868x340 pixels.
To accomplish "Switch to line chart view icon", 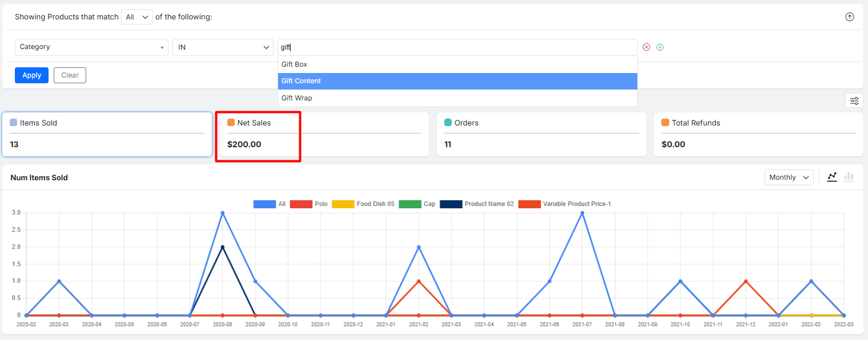I will coord(832,177).
